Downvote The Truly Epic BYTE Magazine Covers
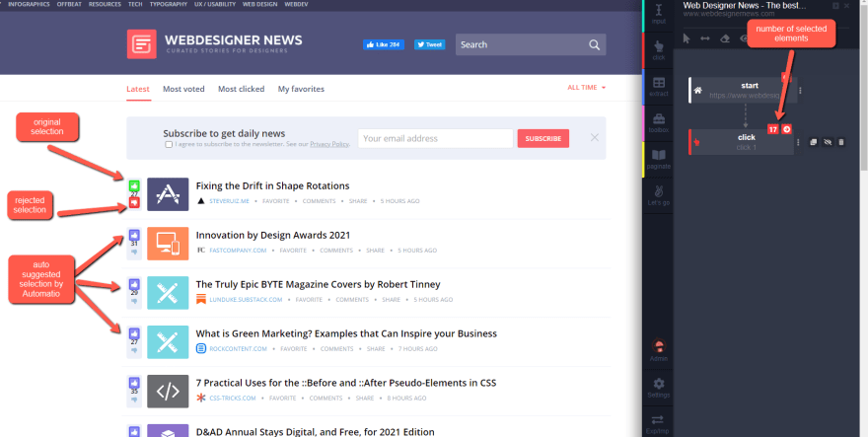Screen dimensions: 868x437 point(134,301)
